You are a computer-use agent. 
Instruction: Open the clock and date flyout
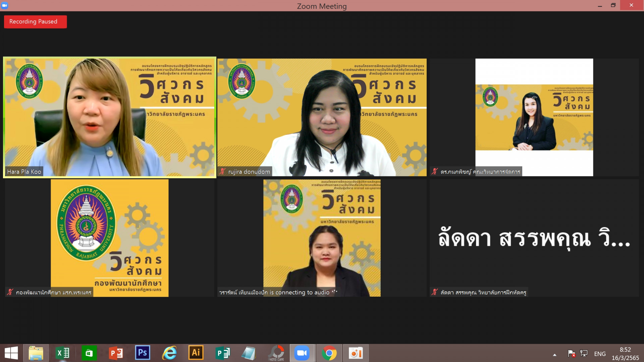point(625,354)
